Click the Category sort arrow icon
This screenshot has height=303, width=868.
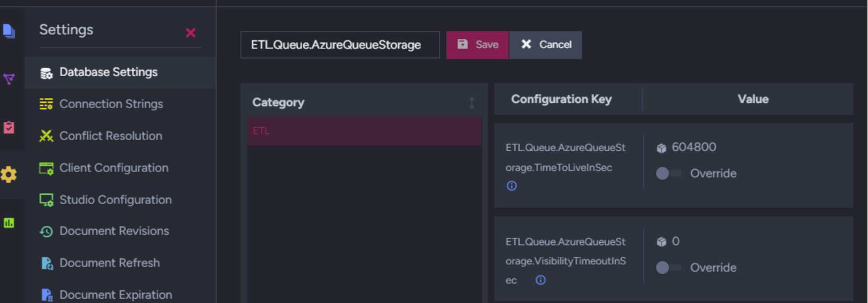coord(471,103)
